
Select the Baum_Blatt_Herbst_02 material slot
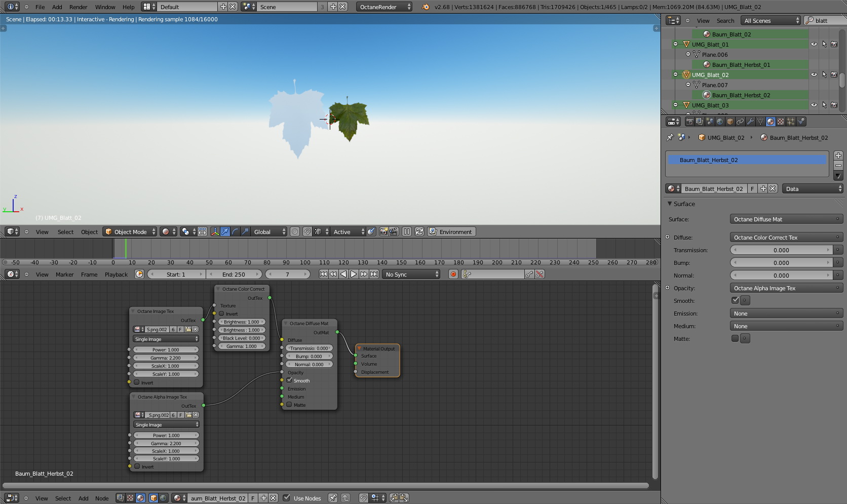[x=747, y=160]
